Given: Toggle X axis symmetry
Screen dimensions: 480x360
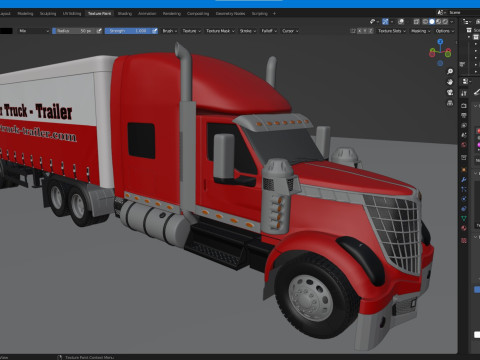Looking at the screenshot, I should tap(360, 31).
